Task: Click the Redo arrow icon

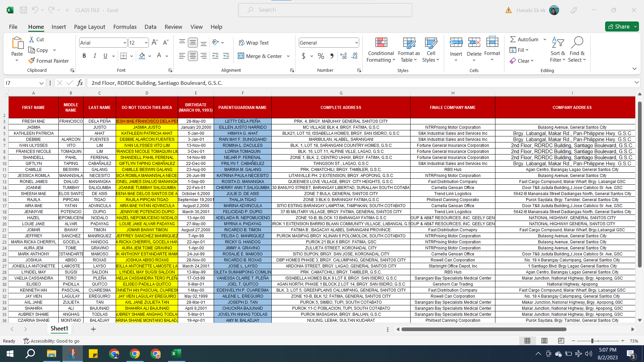Action: [51, 10]
